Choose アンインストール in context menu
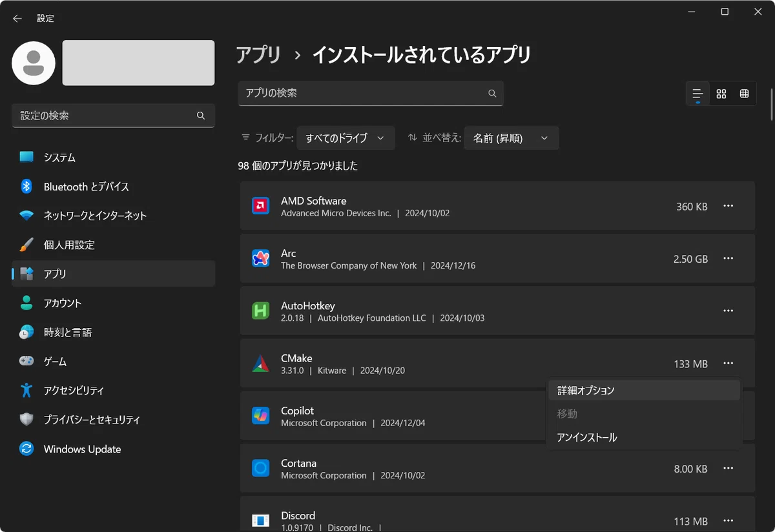Viewport: 775px width, 532px height. (x=644, y=438)
